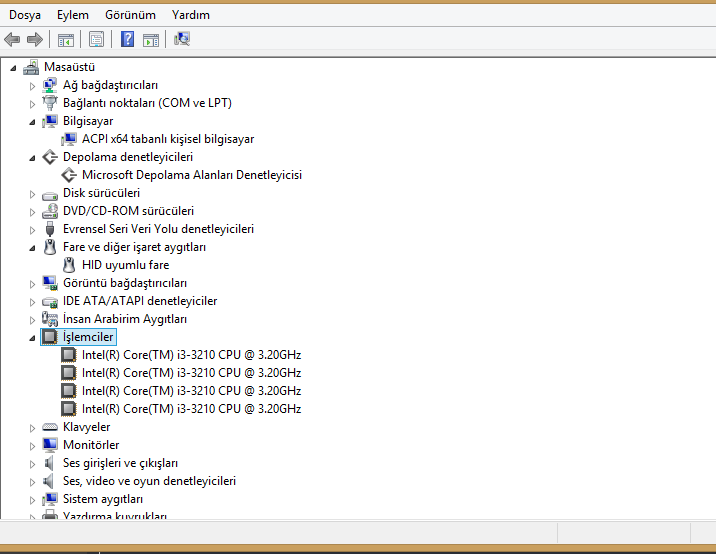The image size is (716, 554).
Task: Expand Görüntü bağdaştırıcıları node arrow
Action: 32,284
